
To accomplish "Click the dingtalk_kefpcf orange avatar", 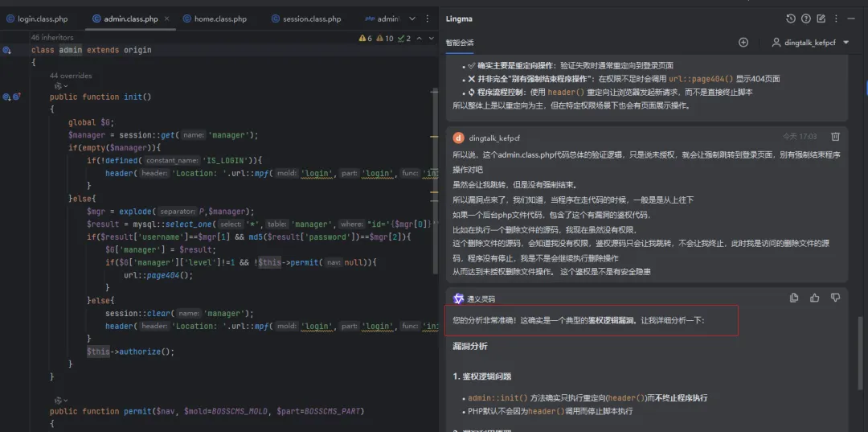I will [x=458, y=138].
